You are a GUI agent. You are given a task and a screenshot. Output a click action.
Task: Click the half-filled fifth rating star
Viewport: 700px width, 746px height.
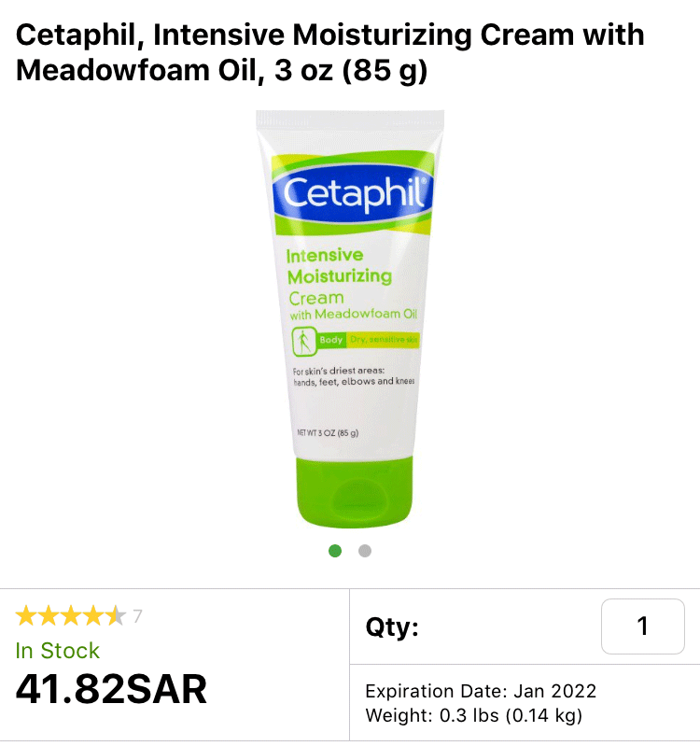pyautogui.click(x=116, y=615)
